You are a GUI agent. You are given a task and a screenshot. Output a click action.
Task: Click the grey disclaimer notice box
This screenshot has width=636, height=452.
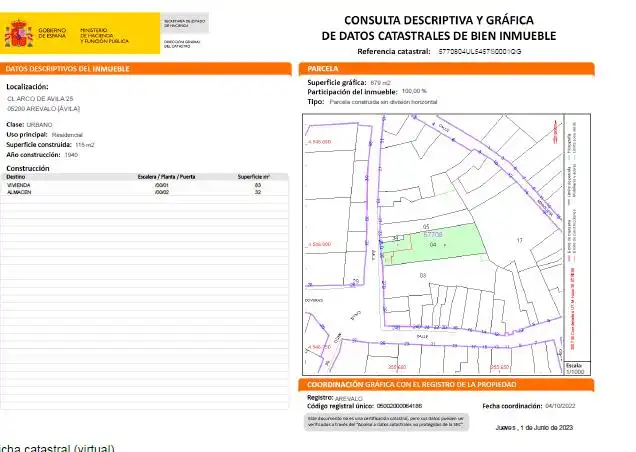click(387, 422)
